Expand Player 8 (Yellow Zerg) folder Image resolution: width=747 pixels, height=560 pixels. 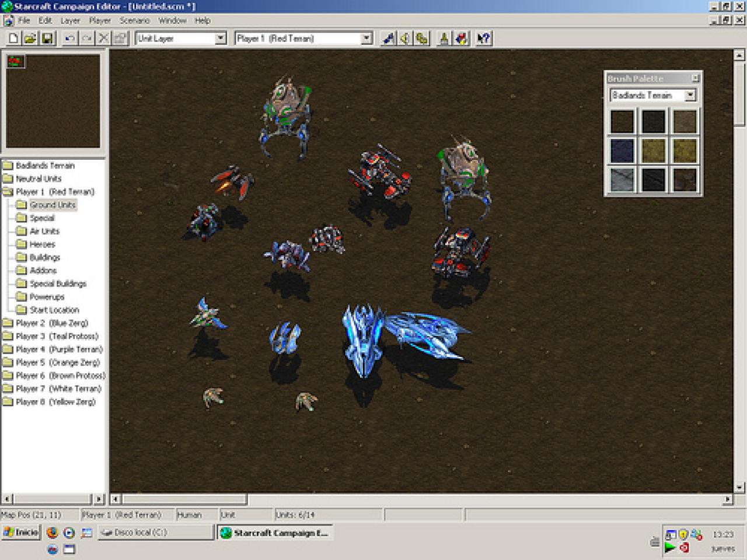coord(8,402)
